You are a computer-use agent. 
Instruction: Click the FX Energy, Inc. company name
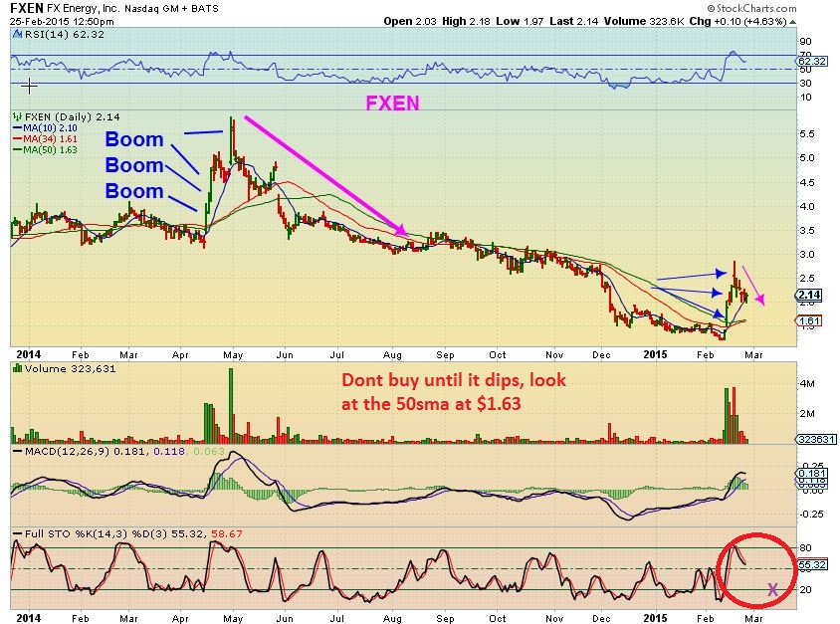pos(84,9)
